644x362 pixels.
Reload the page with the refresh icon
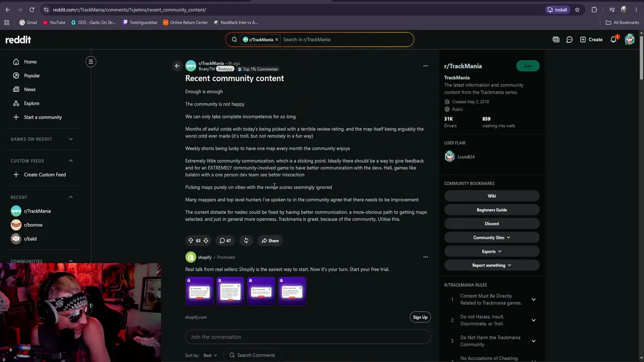coord(32,10)
